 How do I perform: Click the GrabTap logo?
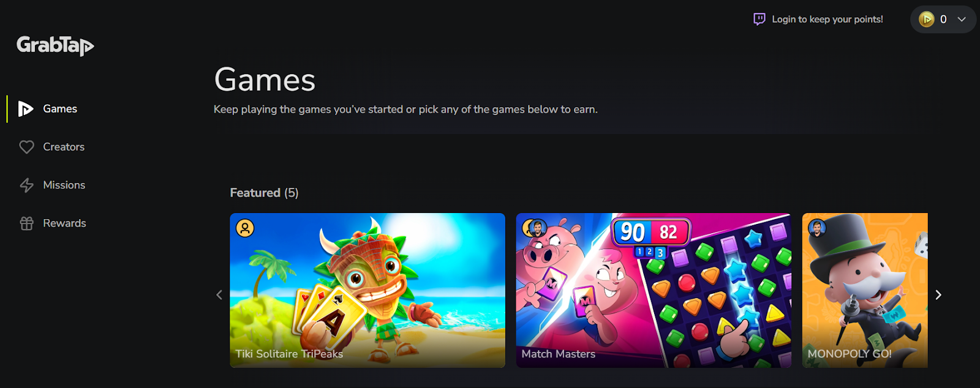pyautogui.click(x=55, y=45)
